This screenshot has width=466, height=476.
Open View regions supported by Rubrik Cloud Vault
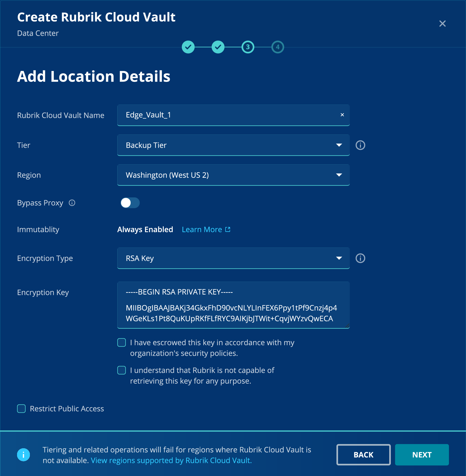171,461
